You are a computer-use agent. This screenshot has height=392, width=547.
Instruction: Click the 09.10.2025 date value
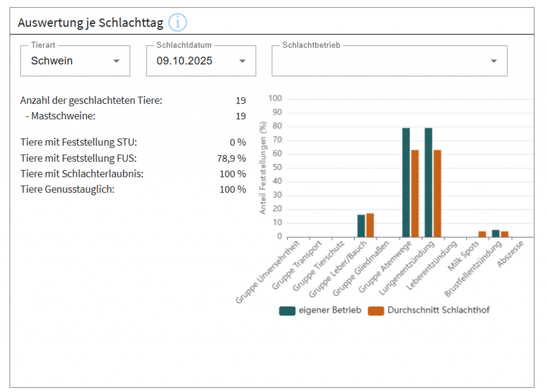point(184,61)
